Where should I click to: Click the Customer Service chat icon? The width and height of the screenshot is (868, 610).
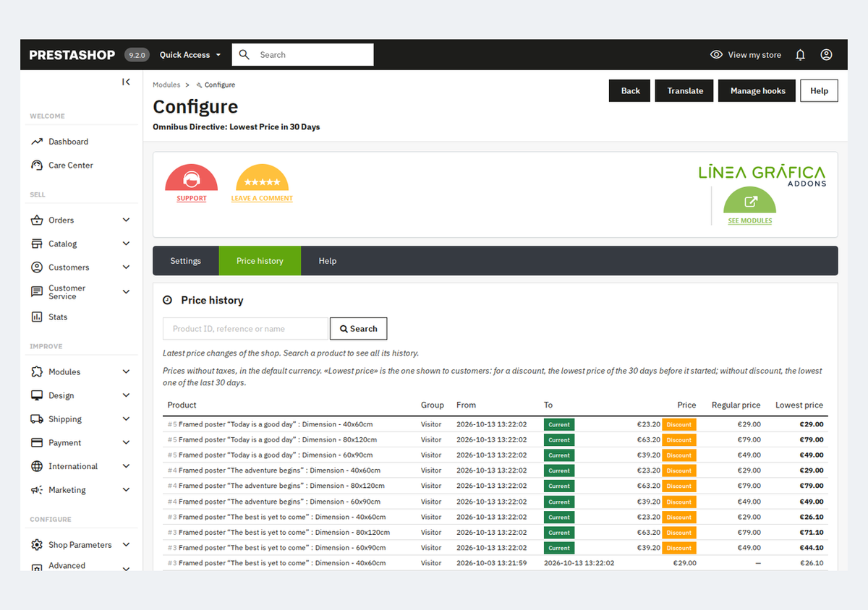point(37,292)
